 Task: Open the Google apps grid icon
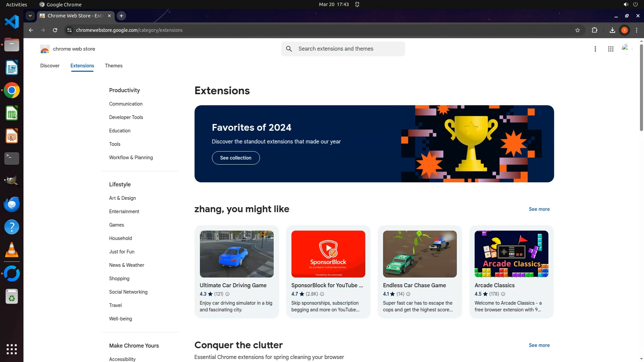point(610,49)
